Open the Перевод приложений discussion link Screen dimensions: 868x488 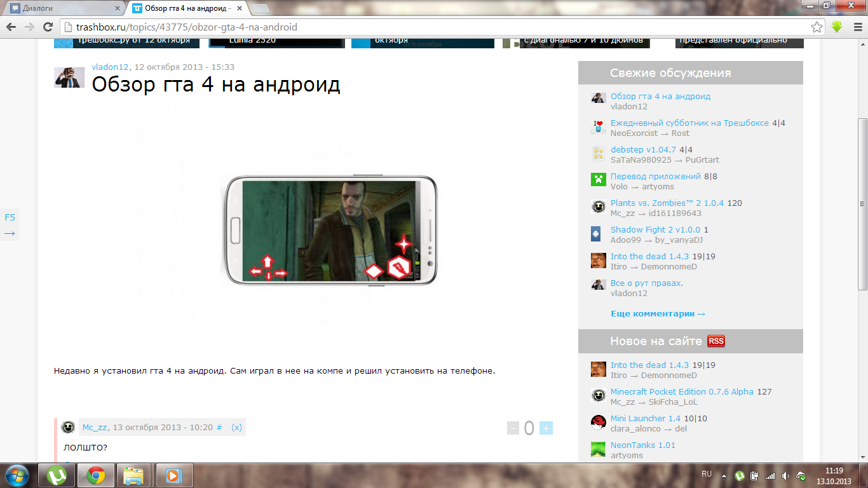655,176
